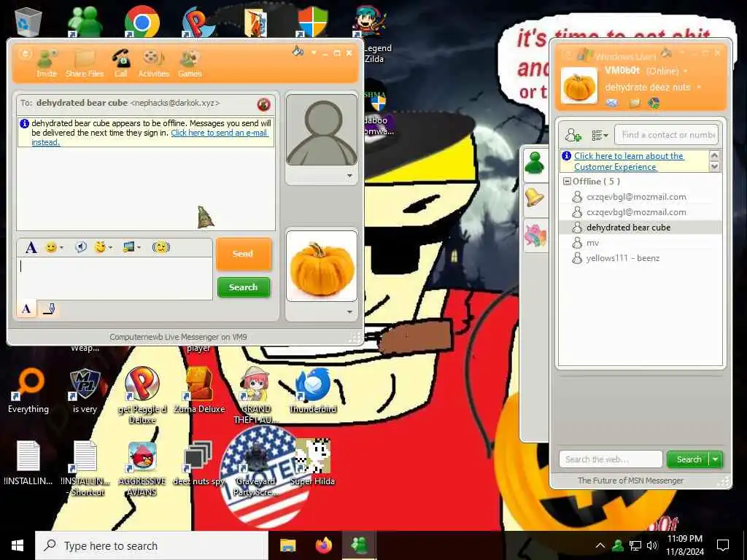Click pumpkin display picture in conversation window
747x560 pixels.
point(322,266)
